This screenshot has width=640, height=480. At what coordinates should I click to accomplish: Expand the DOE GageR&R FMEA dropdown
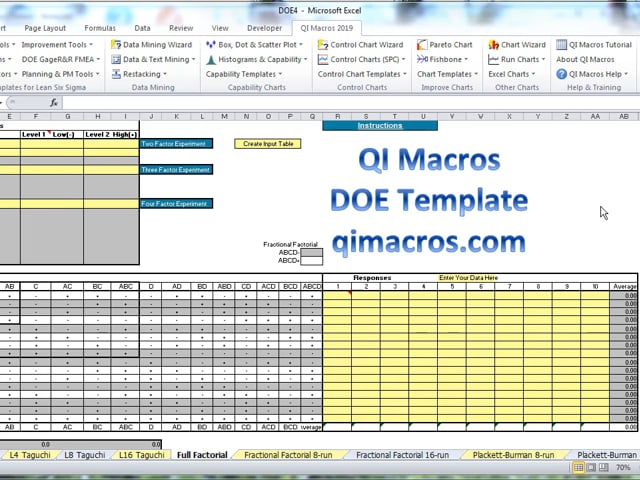pyautogui.click(x=61, y=60)
